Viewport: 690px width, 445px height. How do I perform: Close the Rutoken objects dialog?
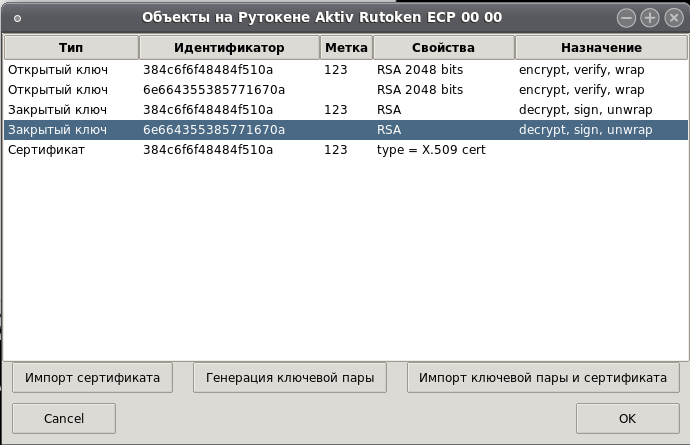674,18
